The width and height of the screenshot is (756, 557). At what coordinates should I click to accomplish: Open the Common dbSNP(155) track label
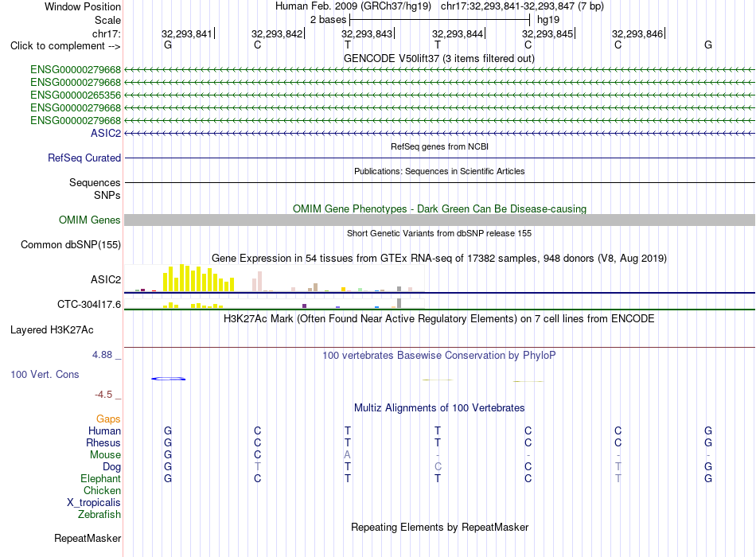[x=71, y=244]
